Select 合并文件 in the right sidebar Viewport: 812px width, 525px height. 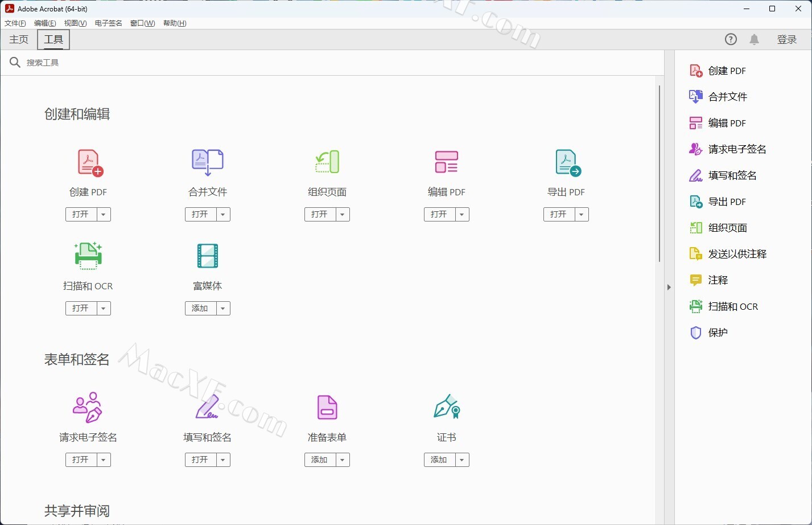pos(718,97)
